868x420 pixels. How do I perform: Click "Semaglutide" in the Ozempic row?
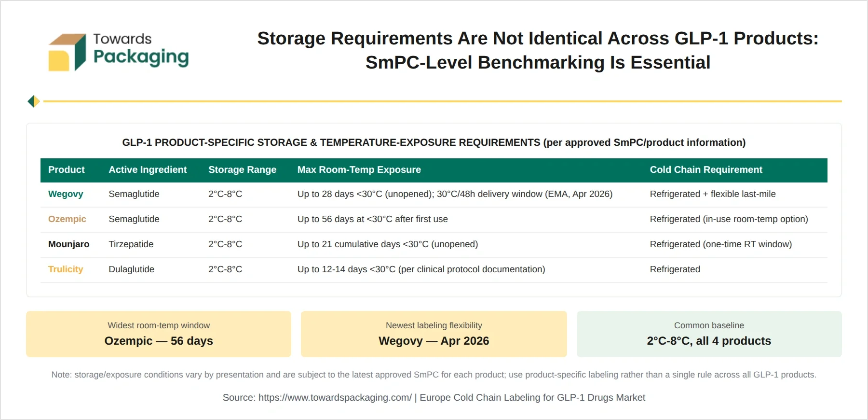[134, 219]
